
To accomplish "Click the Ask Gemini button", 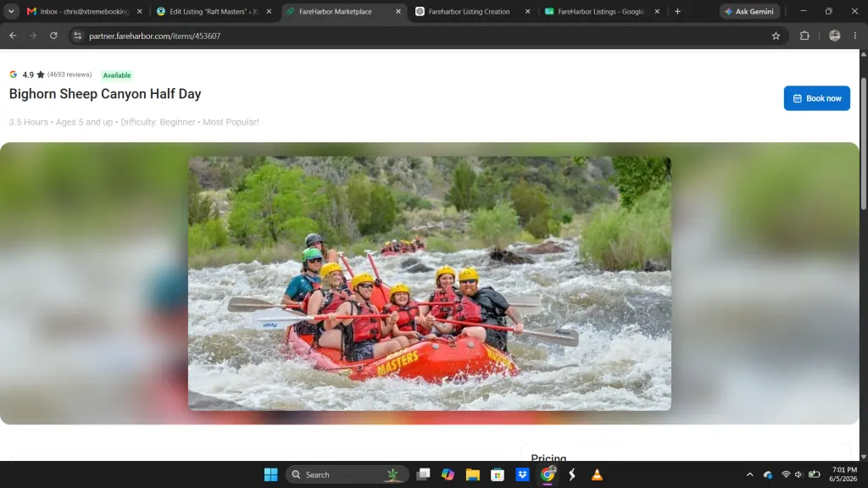I will (x=749, y=11).
